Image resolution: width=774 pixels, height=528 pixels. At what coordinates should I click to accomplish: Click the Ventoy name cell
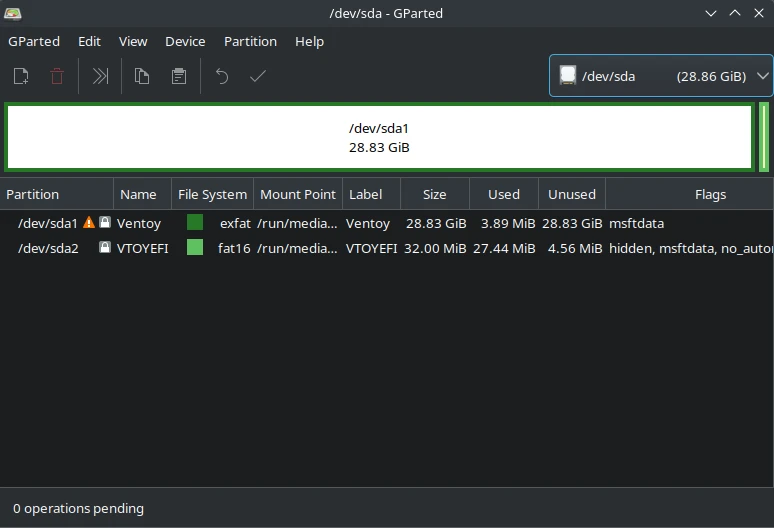(139, 224)
